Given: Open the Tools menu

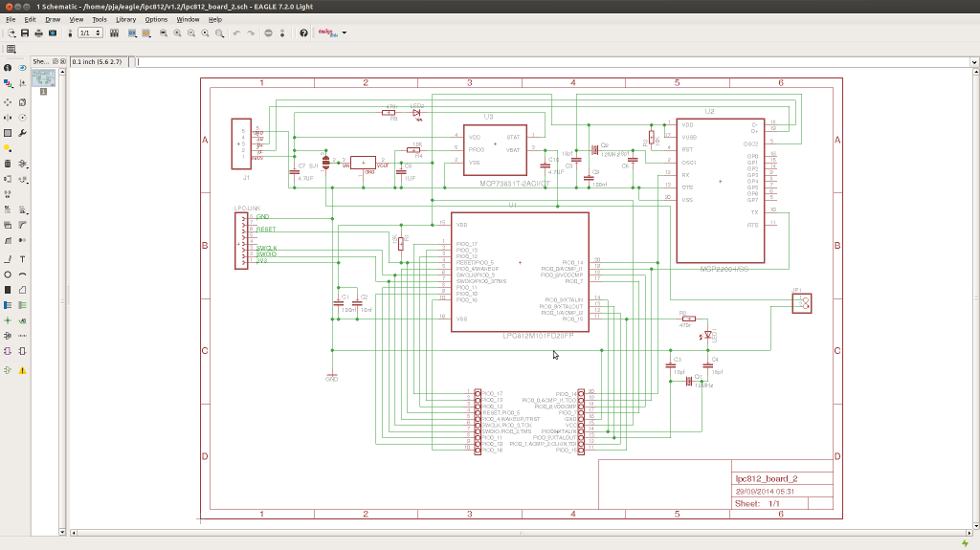Looking at the screenshot, I should coord(100,19).
